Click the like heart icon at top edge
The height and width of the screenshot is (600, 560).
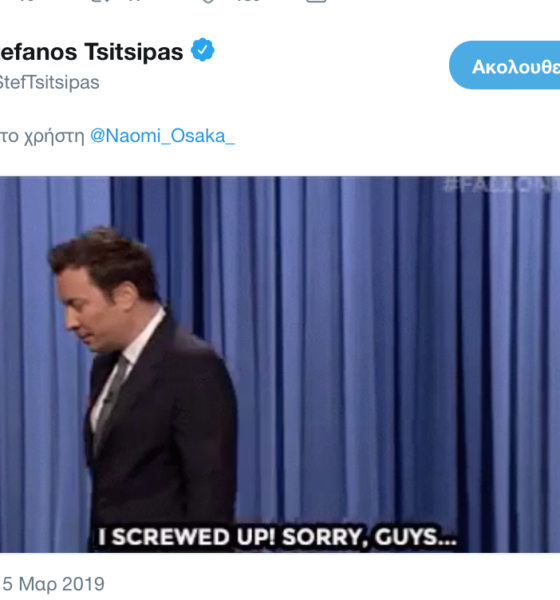click(207, 1)
